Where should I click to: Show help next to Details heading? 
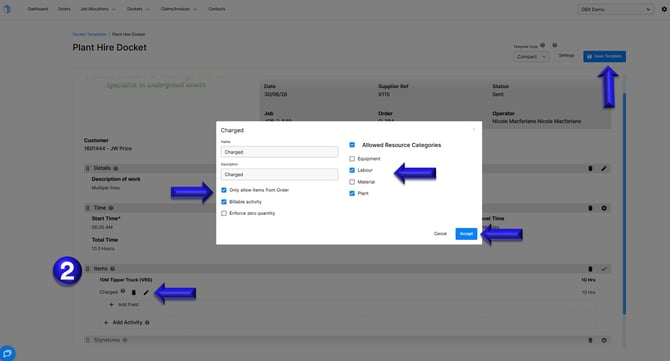pos(116,168)
